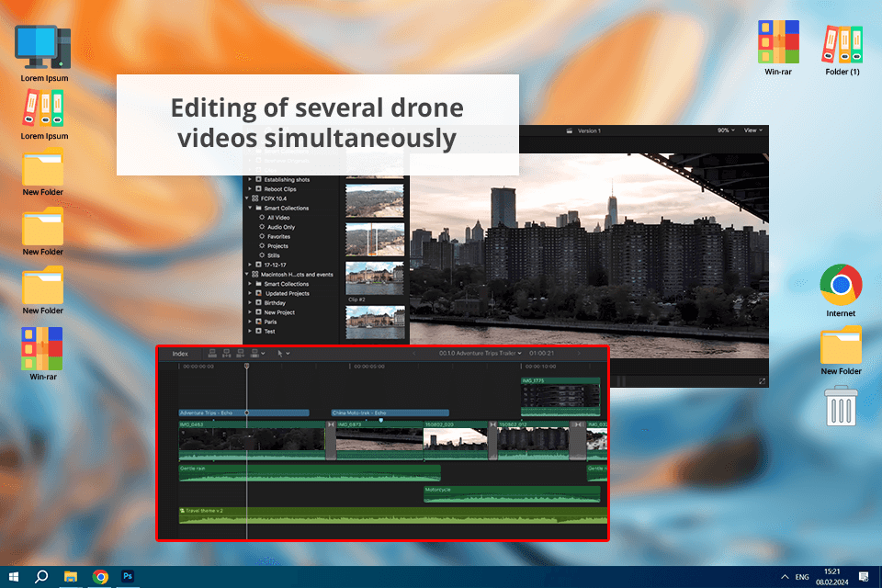
Task: Click the connect clip to primary storyline icon
Action: [212, 354]
